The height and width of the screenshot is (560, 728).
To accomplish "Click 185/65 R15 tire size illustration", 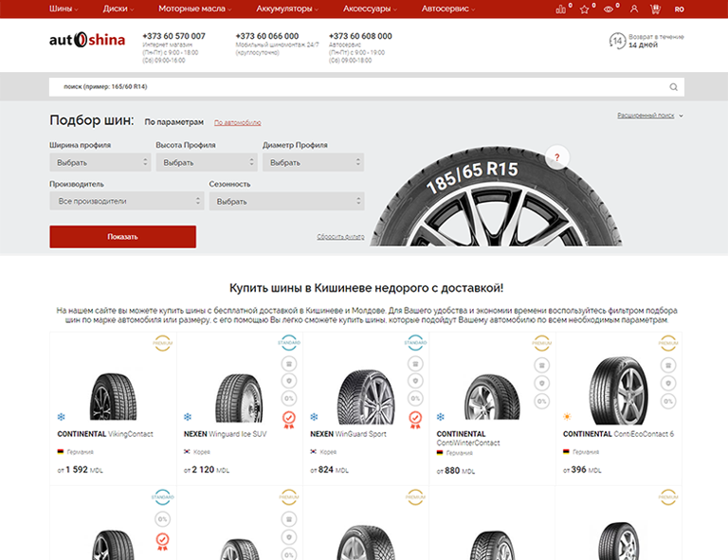I will [x=496, y=197].
